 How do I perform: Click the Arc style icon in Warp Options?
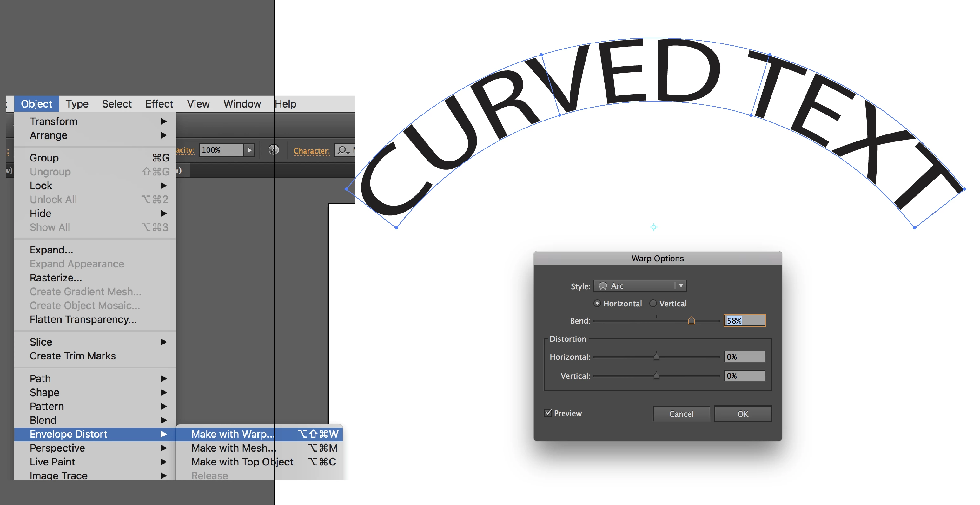603,286
